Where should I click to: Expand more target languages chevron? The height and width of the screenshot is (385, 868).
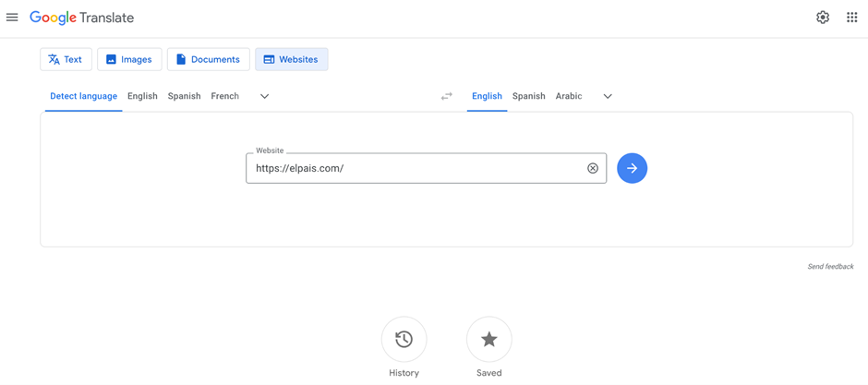tap(608, 96)
